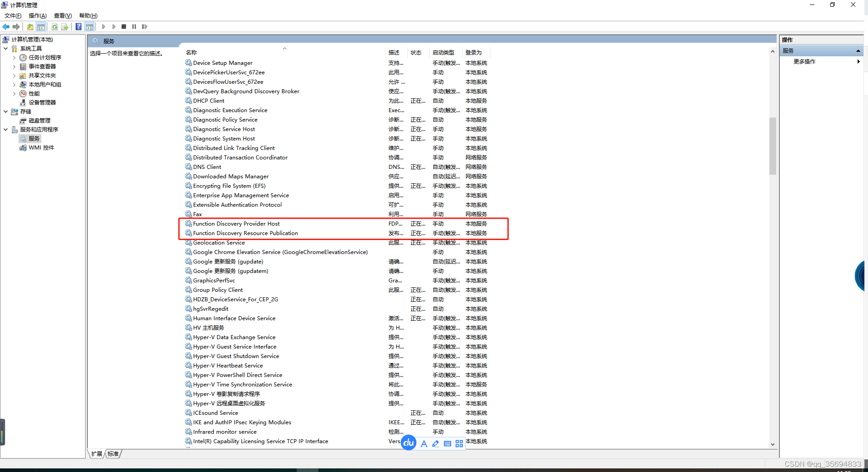Click the Baidu input method du icon
Viewport: 868px width, 472px height.
(x=408, y=443)
